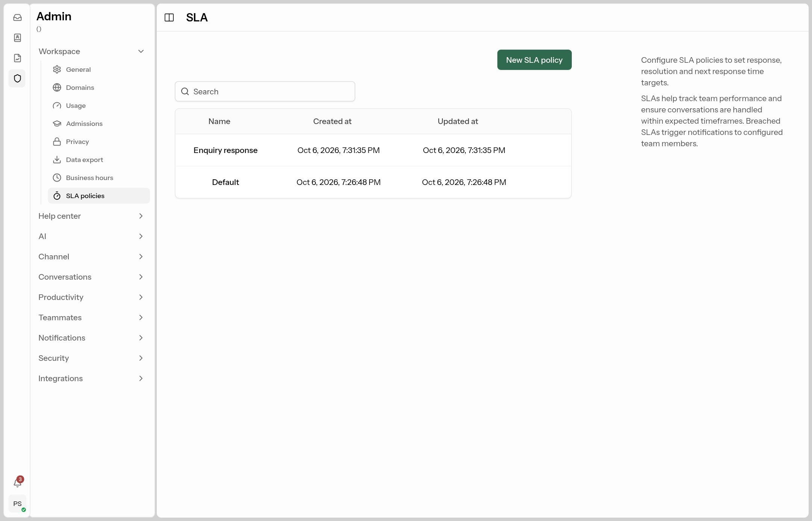Click the Created at column header

tap(332, 121)
